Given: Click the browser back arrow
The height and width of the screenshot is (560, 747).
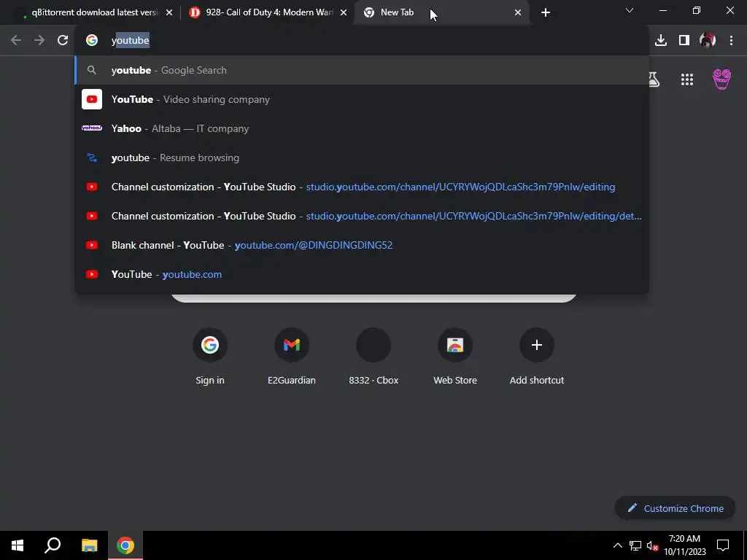Looking at the screenshot, I should pyautogui.click(x=16, y=41).
